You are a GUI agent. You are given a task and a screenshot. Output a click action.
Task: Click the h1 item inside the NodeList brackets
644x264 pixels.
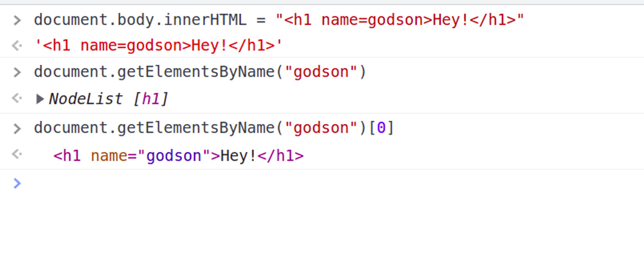(151, 99)
